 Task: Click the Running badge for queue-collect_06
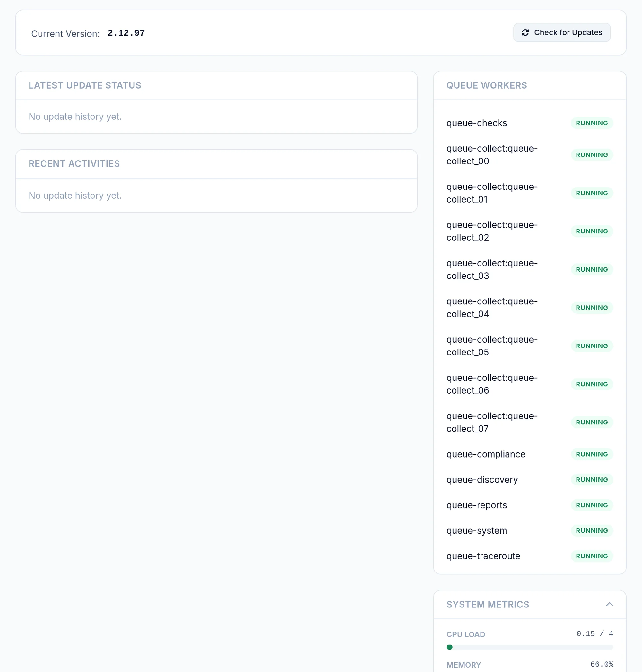pyautogui.click(x=592, y=384)
